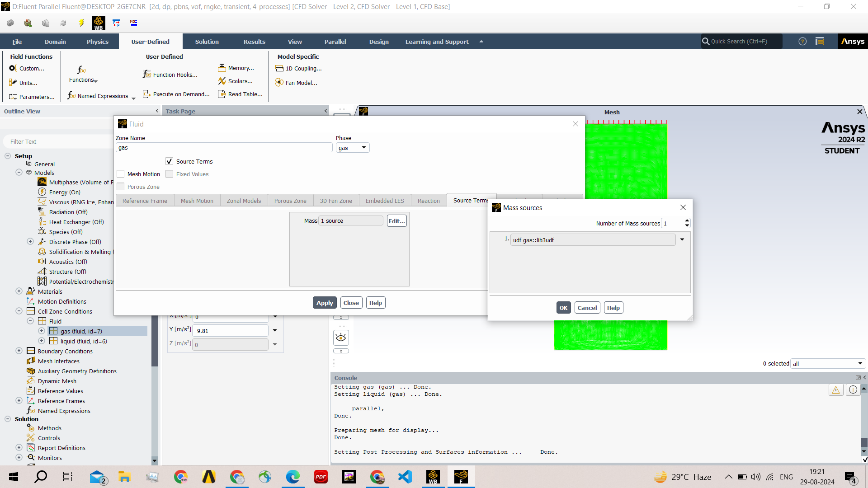868x488 pixels.
Task: Click the eye visibility icon near graphics window
Action: pos(341,338)
